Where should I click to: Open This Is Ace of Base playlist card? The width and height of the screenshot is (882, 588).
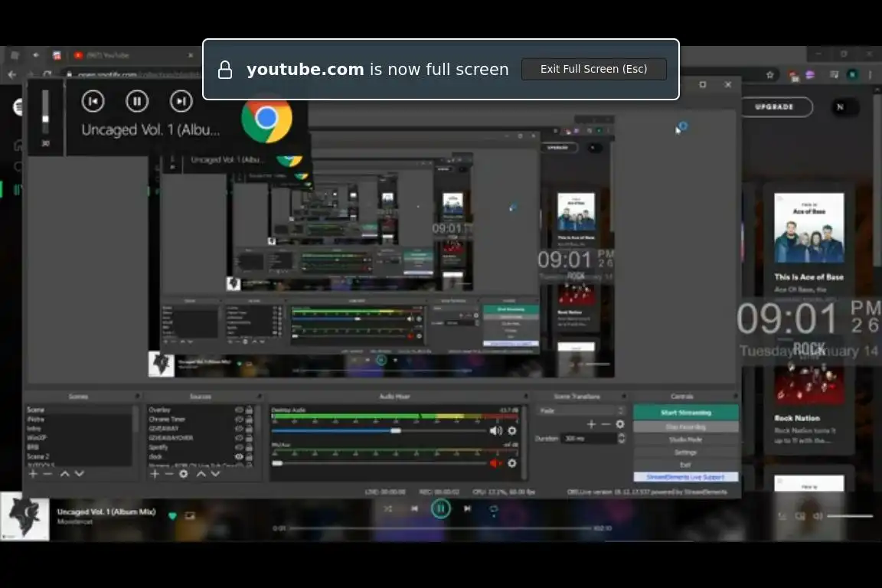tap(808, 243)
